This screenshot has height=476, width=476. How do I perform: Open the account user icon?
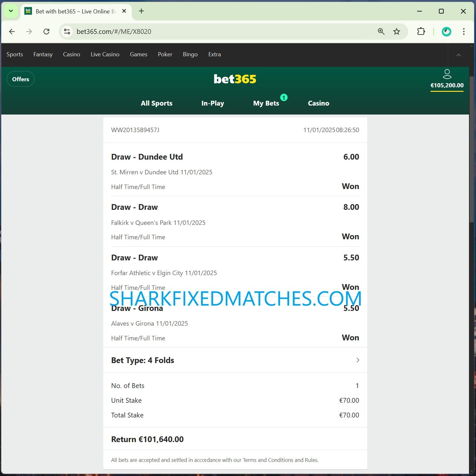click(x=447, y=74)
